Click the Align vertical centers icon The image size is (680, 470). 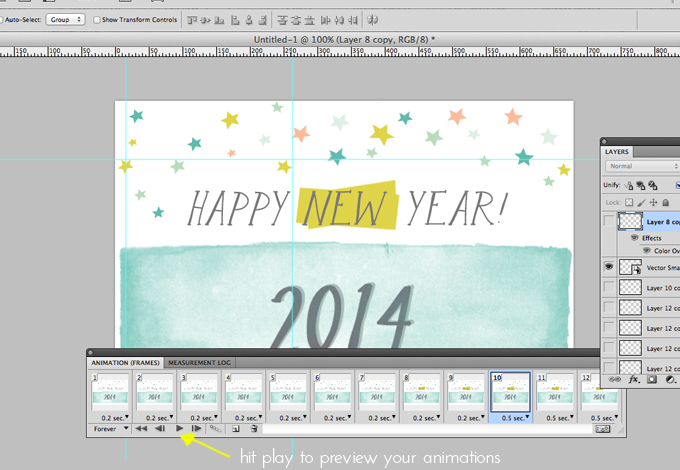tap(206, 20)
